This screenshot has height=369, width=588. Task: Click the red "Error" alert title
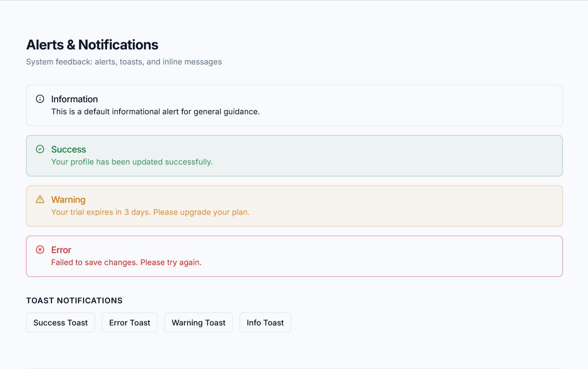61,250
